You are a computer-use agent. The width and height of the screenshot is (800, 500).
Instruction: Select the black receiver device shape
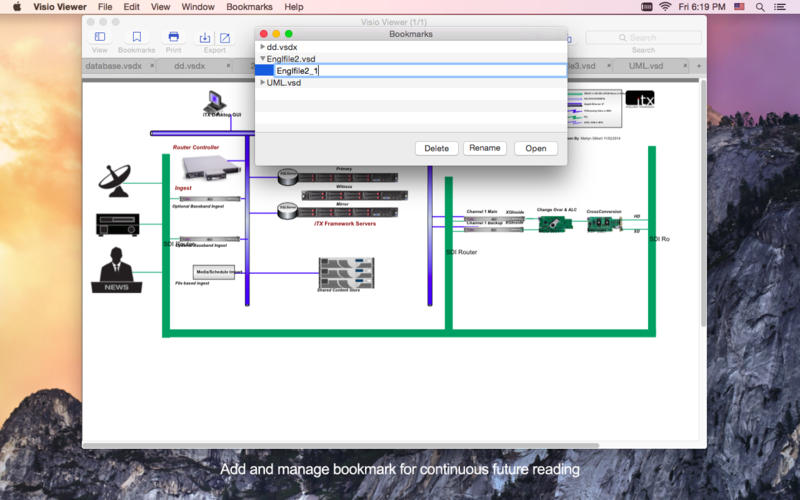coord(117,224)
